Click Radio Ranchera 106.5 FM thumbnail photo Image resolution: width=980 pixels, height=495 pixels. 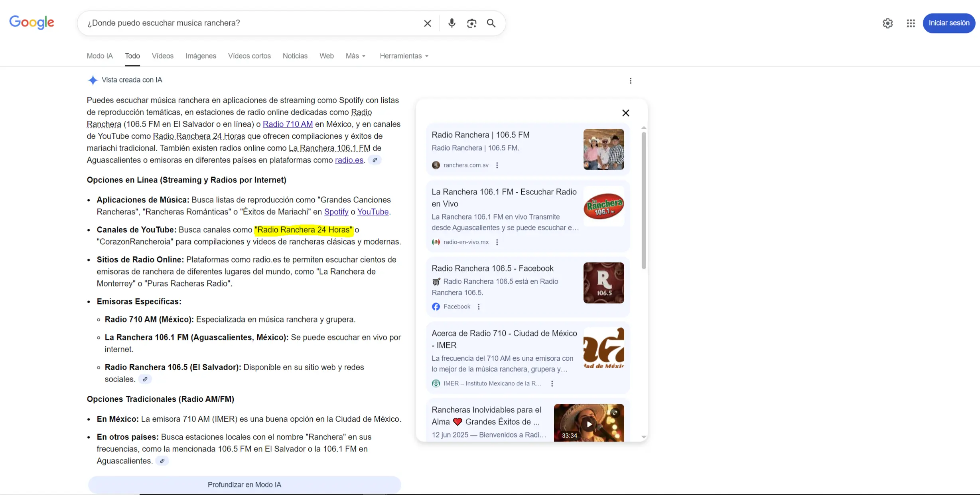pyautogui.click(x=603, y=149)
